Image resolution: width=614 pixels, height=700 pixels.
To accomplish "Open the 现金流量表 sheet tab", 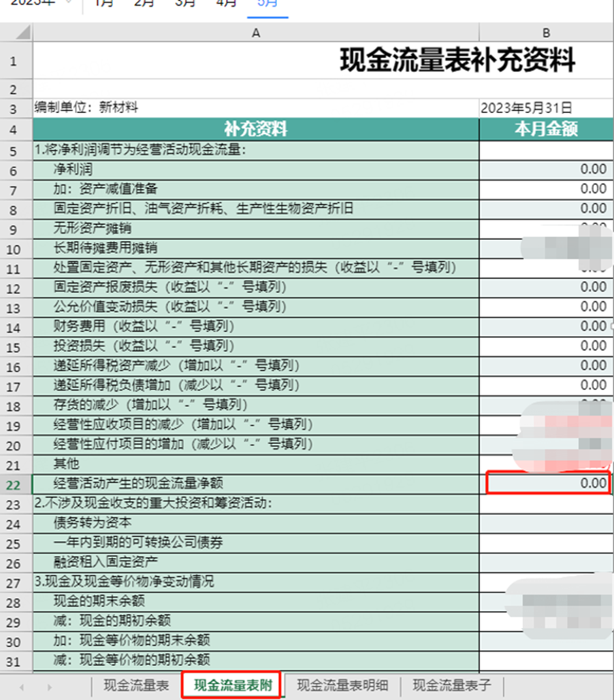I will [x=136, y=685].
